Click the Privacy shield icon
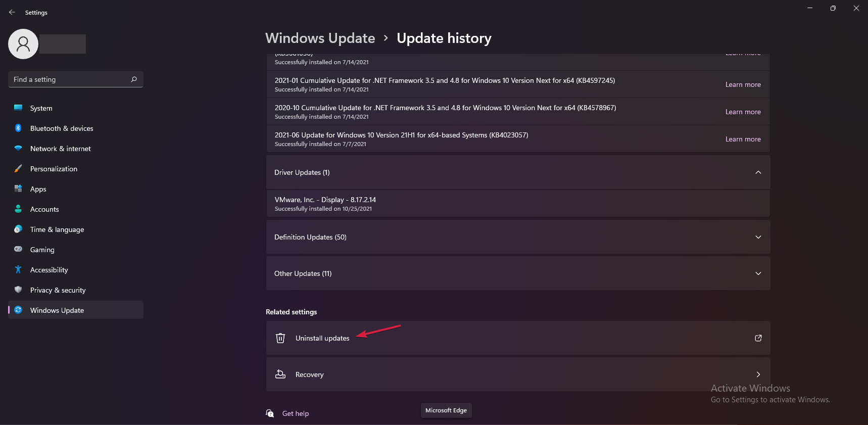Screen dimensions: 868x425 point(18,290)
